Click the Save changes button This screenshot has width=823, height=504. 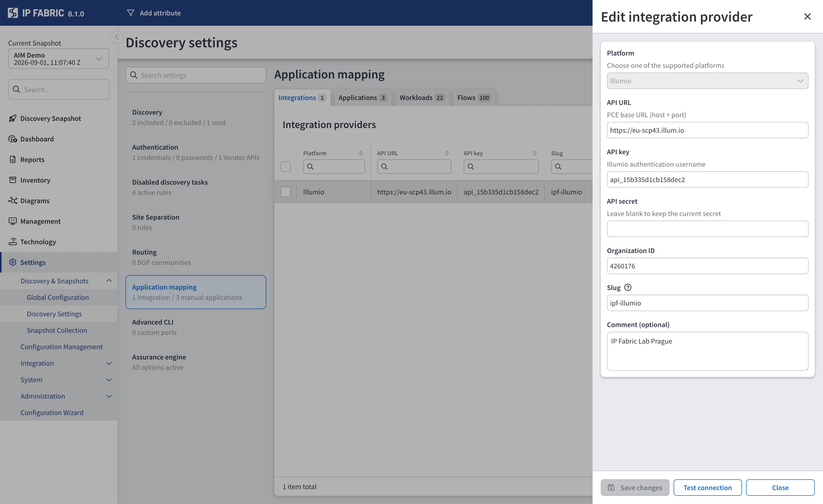635,487
